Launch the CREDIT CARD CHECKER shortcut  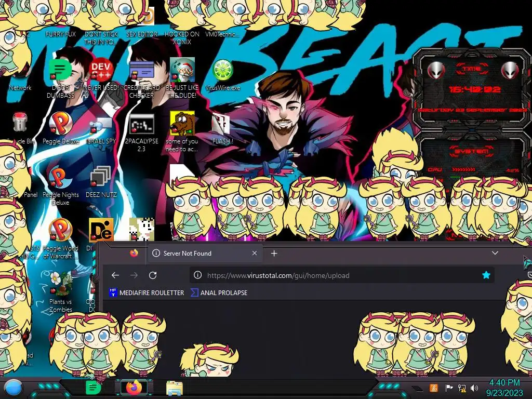pyautogui.click(x=141, y=71)
